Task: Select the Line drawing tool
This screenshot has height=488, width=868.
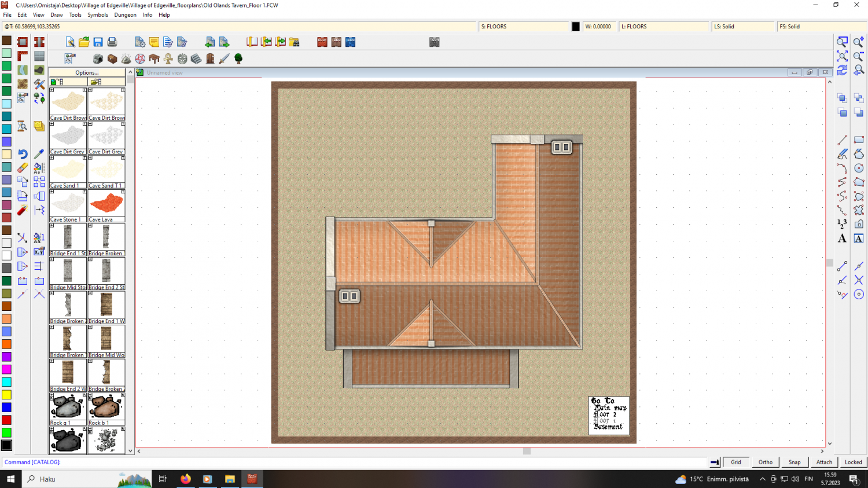Action: click(x=842, y=140)
